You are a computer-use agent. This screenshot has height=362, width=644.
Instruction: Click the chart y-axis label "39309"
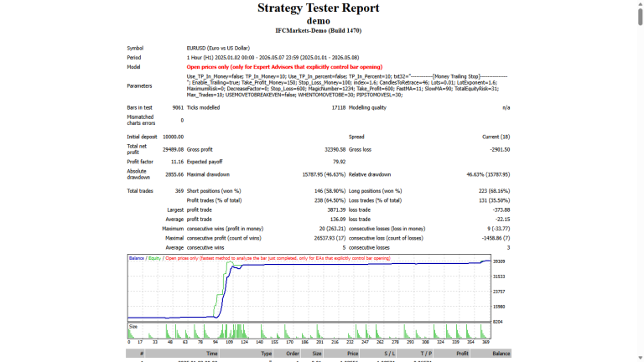tap(499, 261)
